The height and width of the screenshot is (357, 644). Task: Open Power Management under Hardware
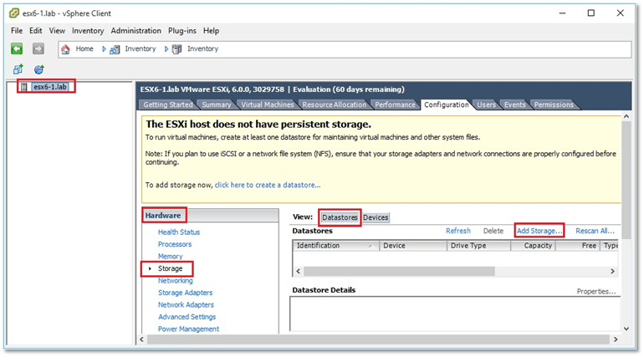click(x=188, y=329)
